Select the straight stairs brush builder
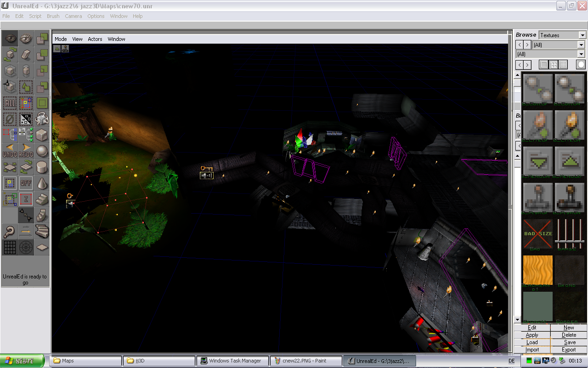This screenshot has width=588, height=368. [42, 199]
